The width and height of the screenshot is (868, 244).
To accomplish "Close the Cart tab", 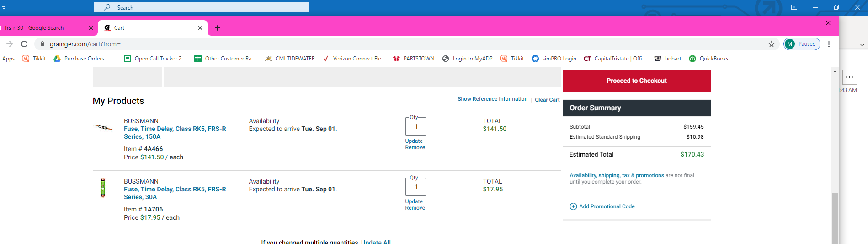I will pos(200,28).
